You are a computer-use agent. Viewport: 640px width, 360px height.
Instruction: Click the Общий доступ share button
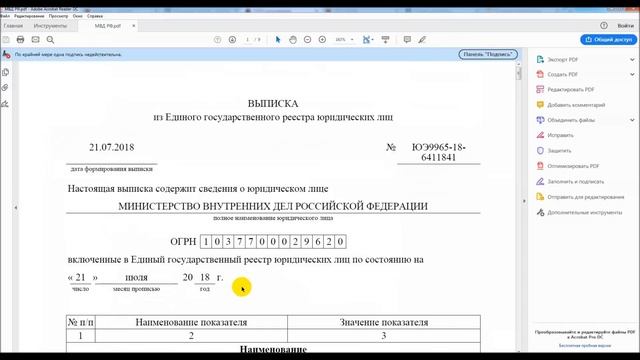[609, 40]
